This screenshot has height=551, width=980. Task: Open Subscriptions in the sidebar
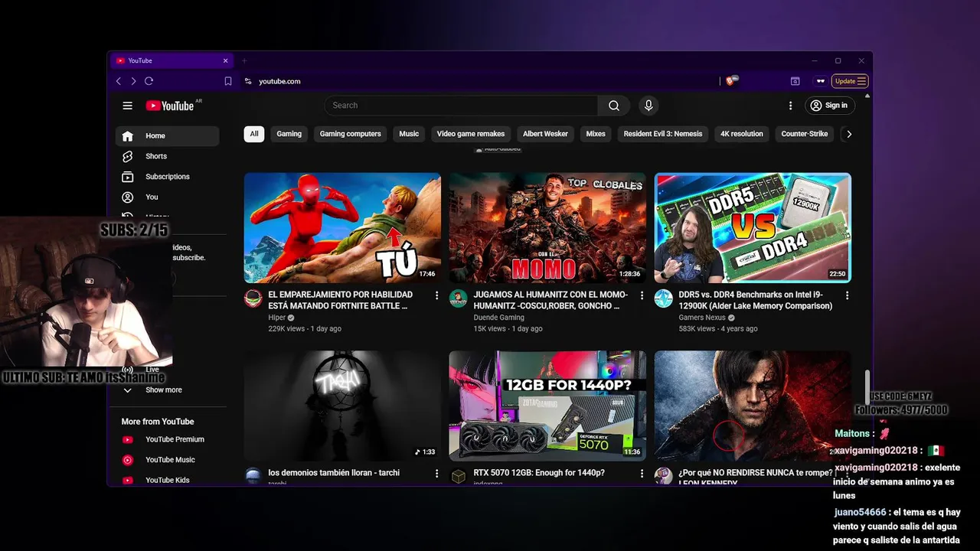(167, 177)
